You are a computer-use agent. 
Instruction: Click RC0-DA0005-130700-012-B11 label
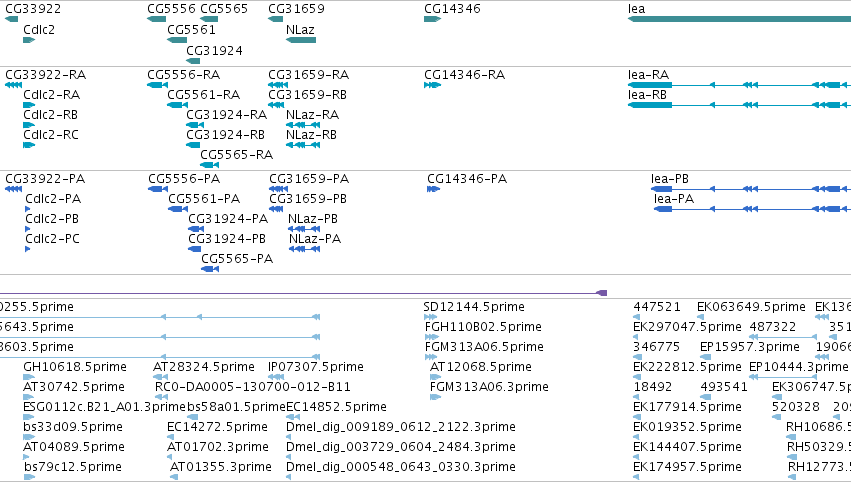pyautogui.click(x=253, y=388)
